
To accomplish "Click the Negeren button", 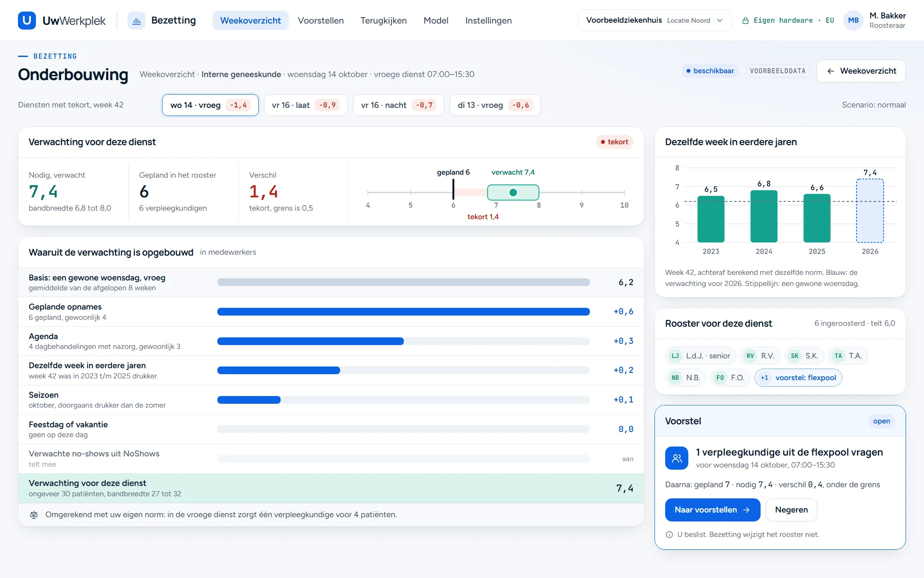I will (791, 510).
